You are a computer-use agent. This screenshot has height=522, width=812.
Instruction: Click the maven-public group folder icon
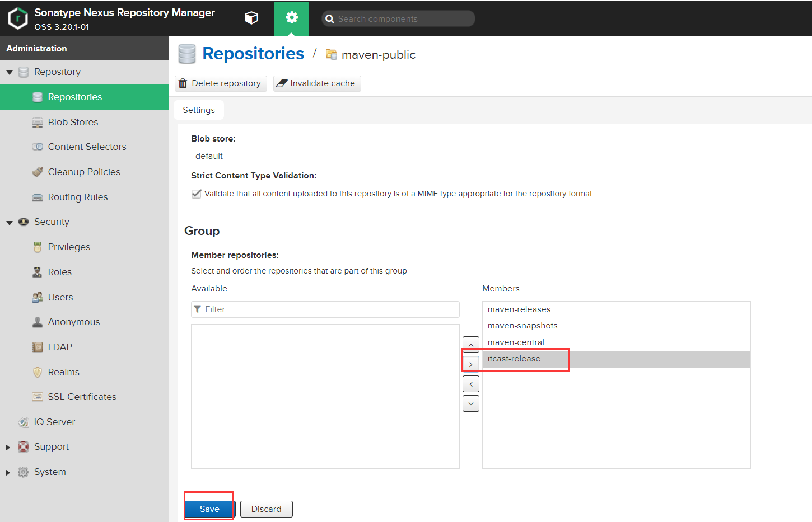point(332,55)
